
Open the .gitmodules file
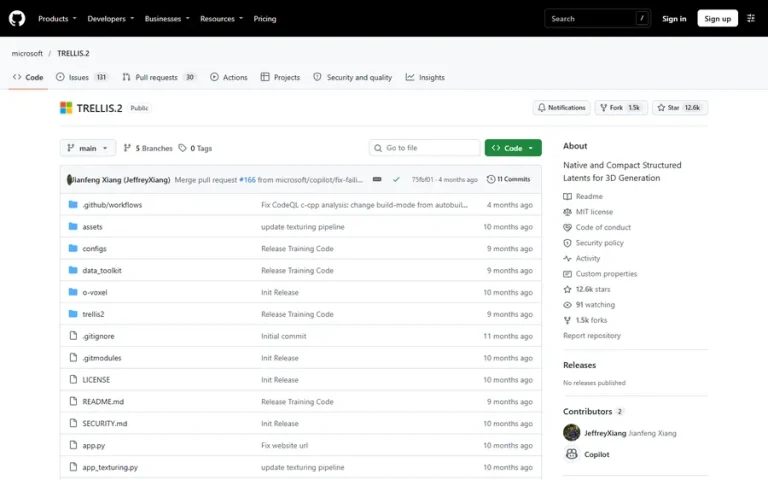pos(101,358)
